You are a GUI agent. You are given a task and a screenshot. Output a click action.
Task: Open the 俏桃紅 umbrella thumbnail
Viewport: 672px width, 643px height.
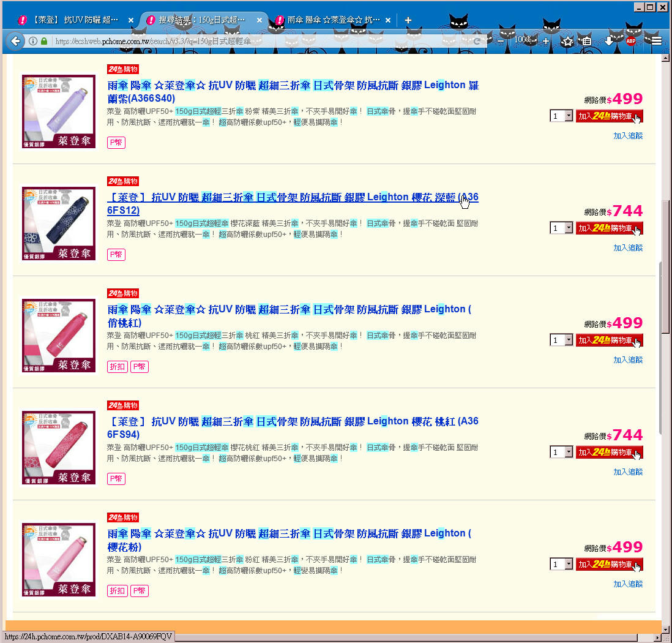[x=59, y=336]
